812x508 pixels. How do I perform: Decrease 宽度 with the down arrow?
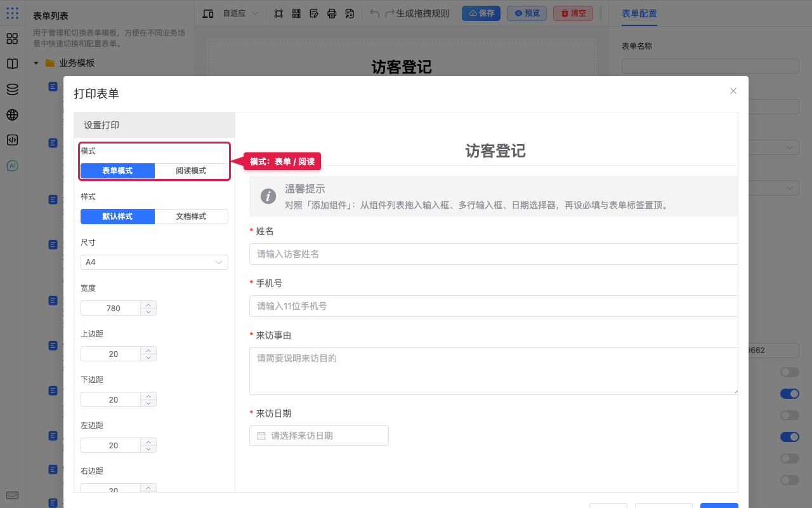[148, 312]
